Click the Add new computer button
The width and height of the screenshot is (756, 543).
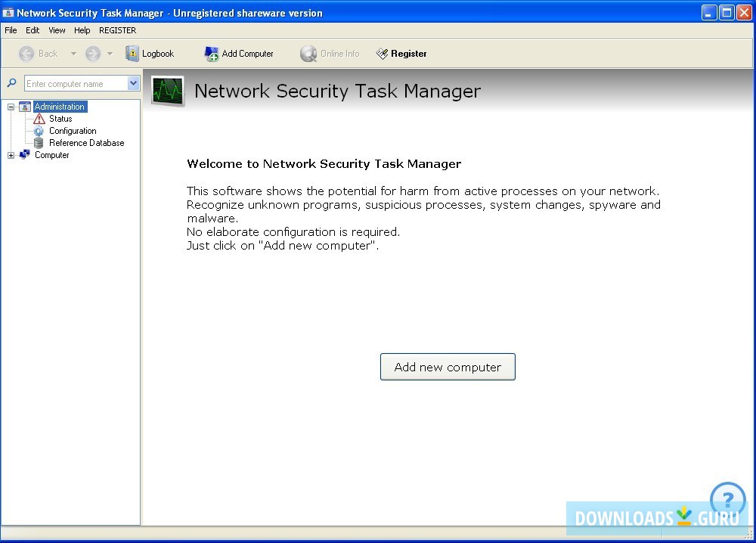pos(448,367)
